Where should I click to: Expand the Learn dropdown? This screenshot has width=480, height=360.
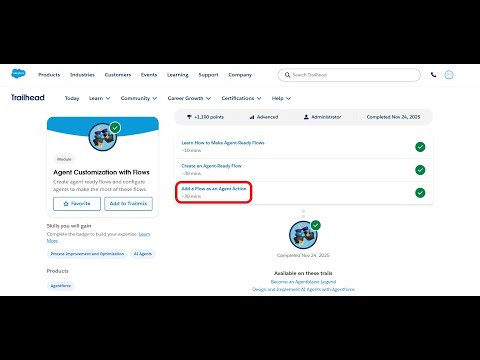point(99,98)
